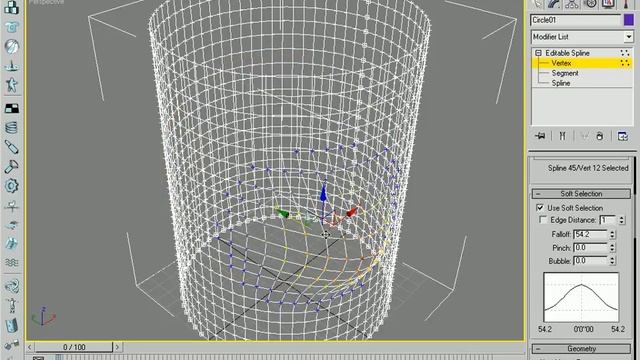Select the dumbbell-shaped icon at toolbar bottom
The width and height of the screenshot is (640, 360).
point(11,345)
